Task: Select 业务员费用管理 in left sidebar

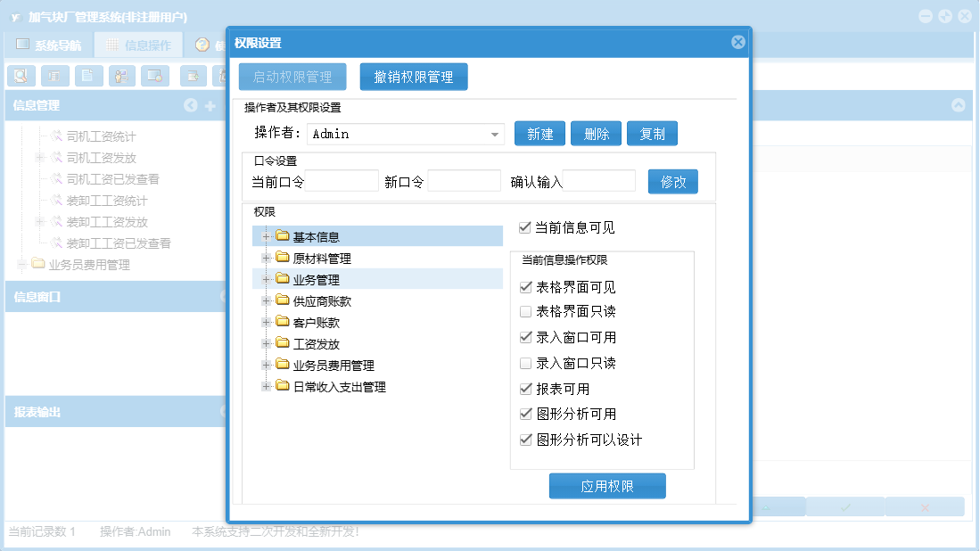Action: 89,265
